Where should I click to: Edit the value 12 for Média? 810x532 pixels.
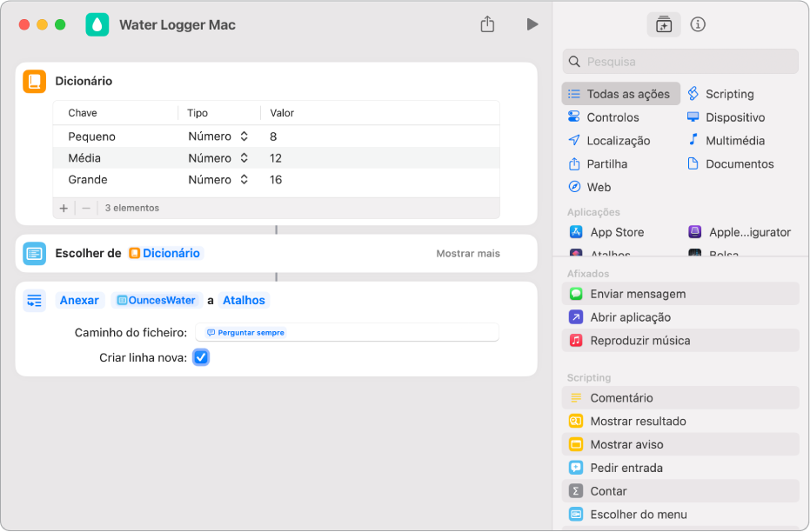tap(276, 158)
